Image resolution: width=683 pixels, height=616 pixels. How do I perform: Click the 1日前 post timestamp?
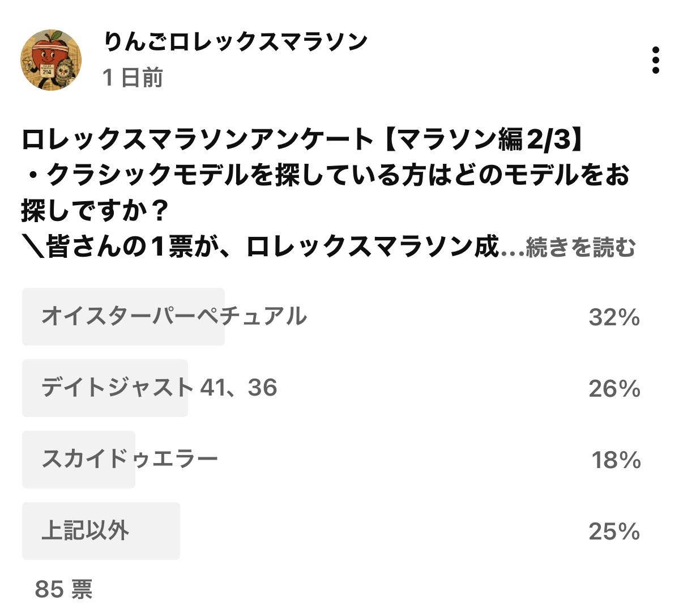(133, 78)
